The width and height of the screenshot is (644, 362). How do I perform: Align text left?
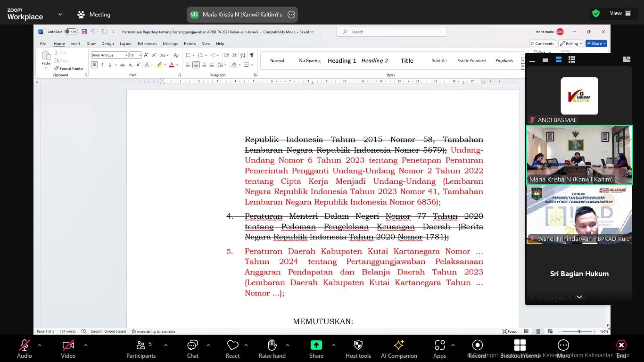(188, 65)
